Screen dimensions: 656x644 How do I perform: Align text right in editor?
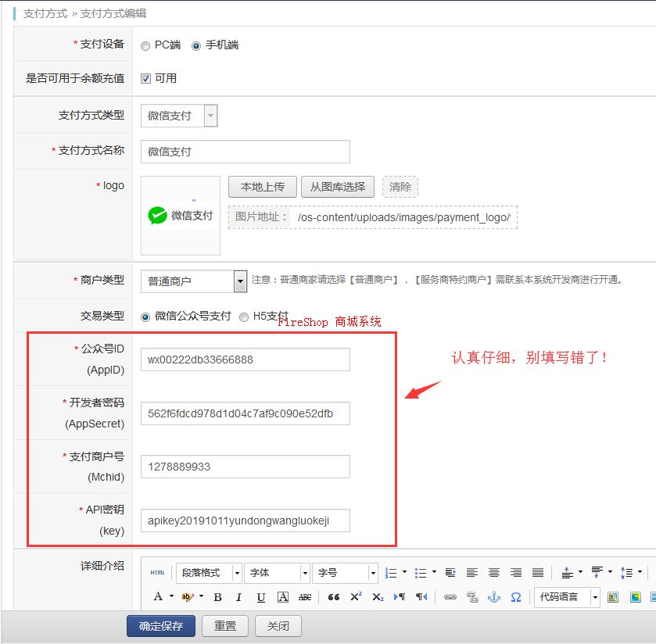516,573
